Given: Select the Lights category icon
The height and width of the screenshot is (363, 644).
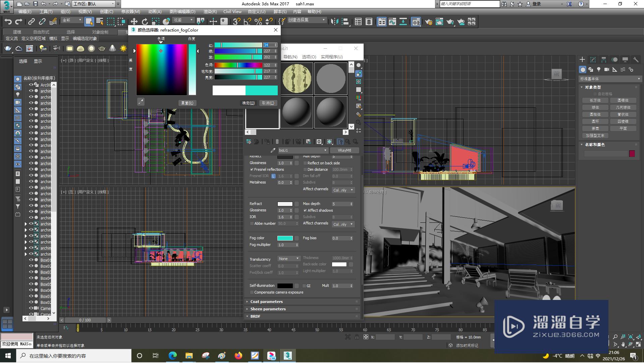Looking at the screenshot, I should pyautogui.click(x=599, y=69).
